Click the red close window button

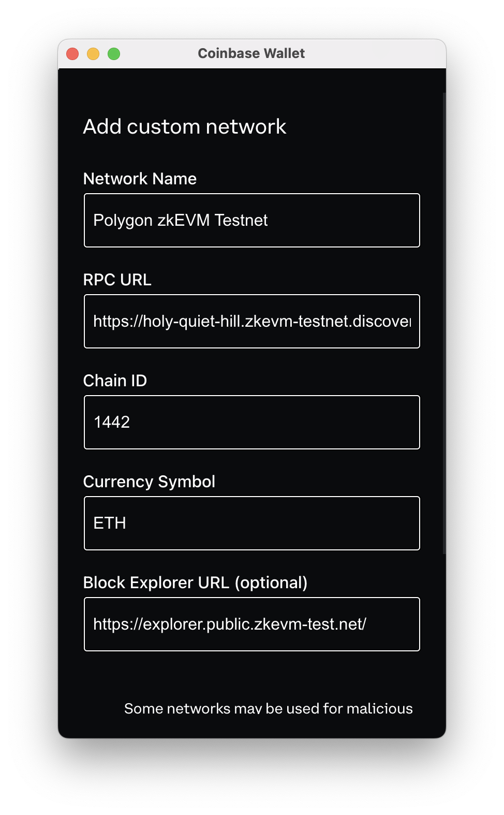pyautogui.click(x=72, y=54)
